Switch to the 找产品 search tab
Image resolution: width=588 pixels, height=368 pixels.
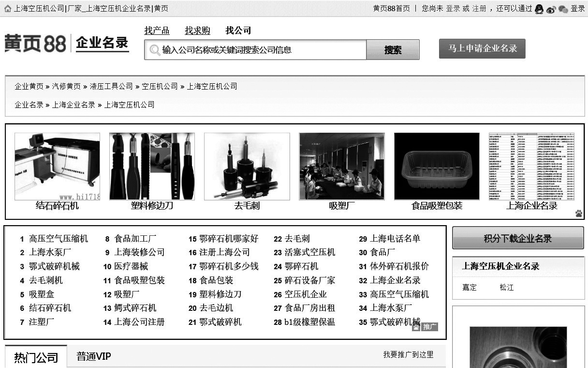tap(157, 31)
